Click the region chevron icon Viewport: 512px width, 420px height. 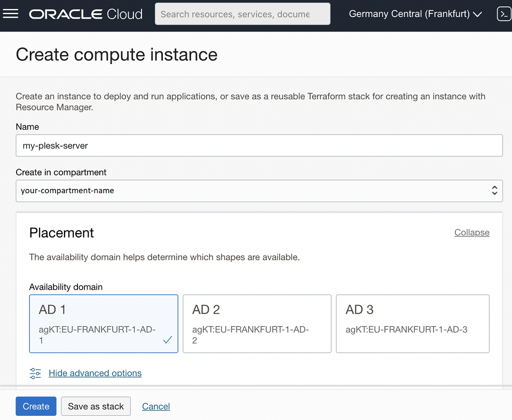[477, 14]
